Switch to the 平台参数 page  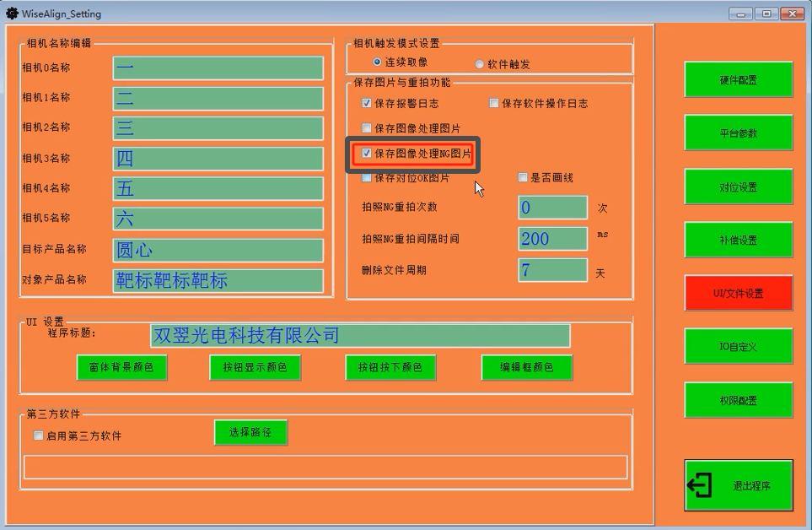tap(738, 133)
